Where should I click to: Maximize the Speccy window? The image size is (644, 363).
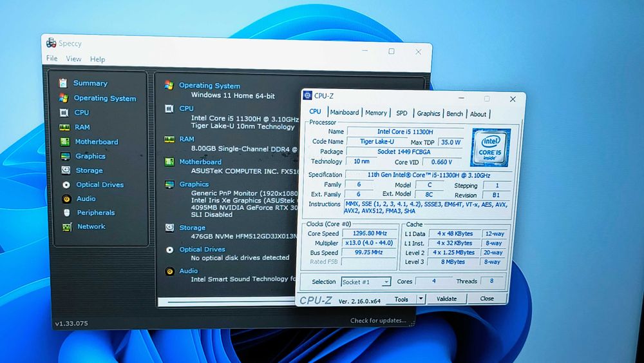point(392,52)
